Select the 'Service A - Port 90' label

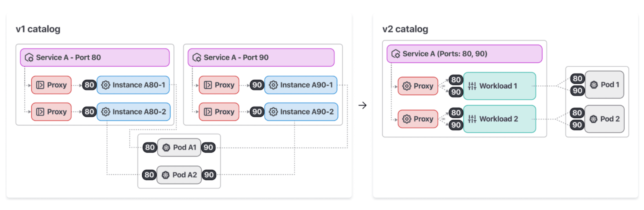point(236,58)
